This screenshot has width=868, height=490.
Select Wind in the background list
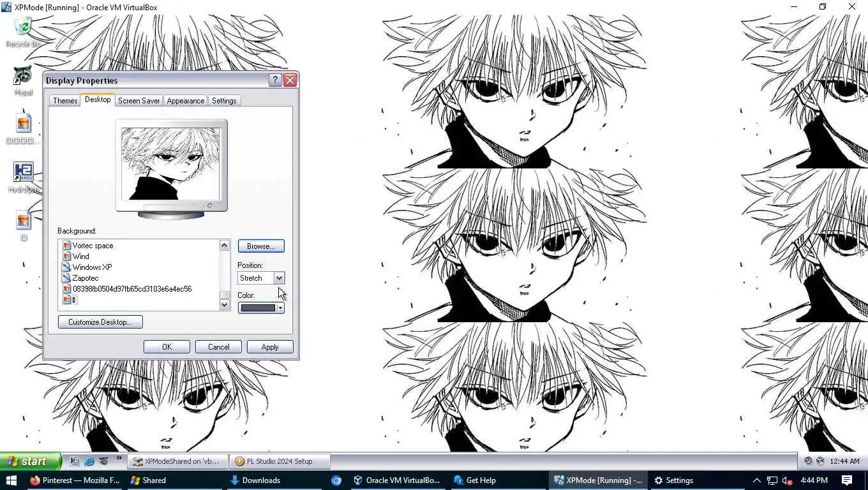click(80, 256)
